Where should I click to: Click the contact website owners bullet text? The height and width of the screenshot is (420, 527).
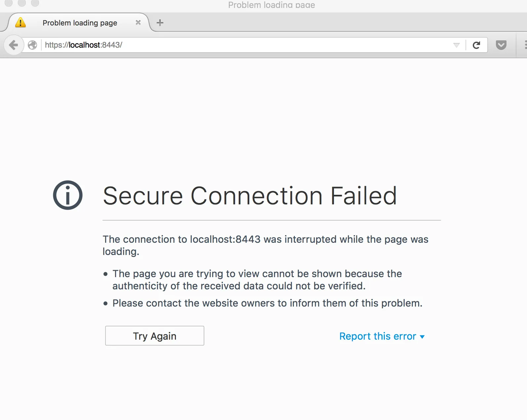[267, 303]
